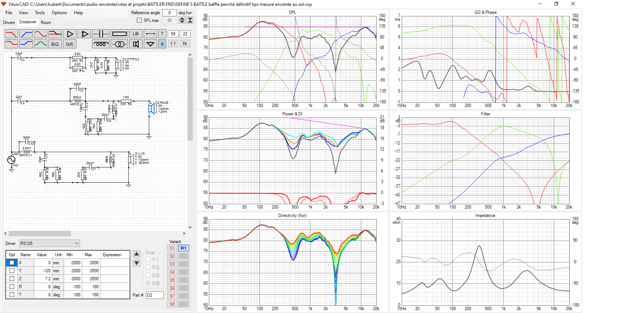Insert a resistor using the rectangle icon
Viewport: 644px width, 313px height.
tap(119, 34)
